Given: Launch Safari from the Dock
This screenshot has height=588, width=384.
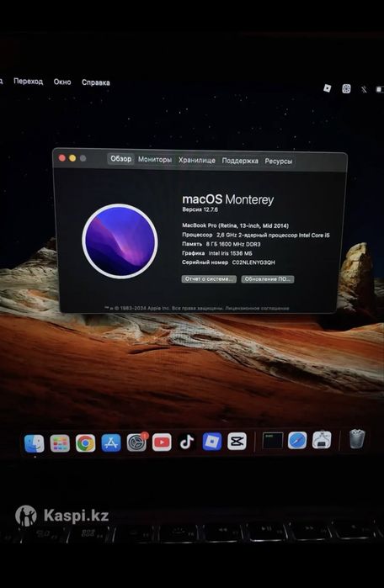Looking at the screenshot, I should click(x=297, y=440).
